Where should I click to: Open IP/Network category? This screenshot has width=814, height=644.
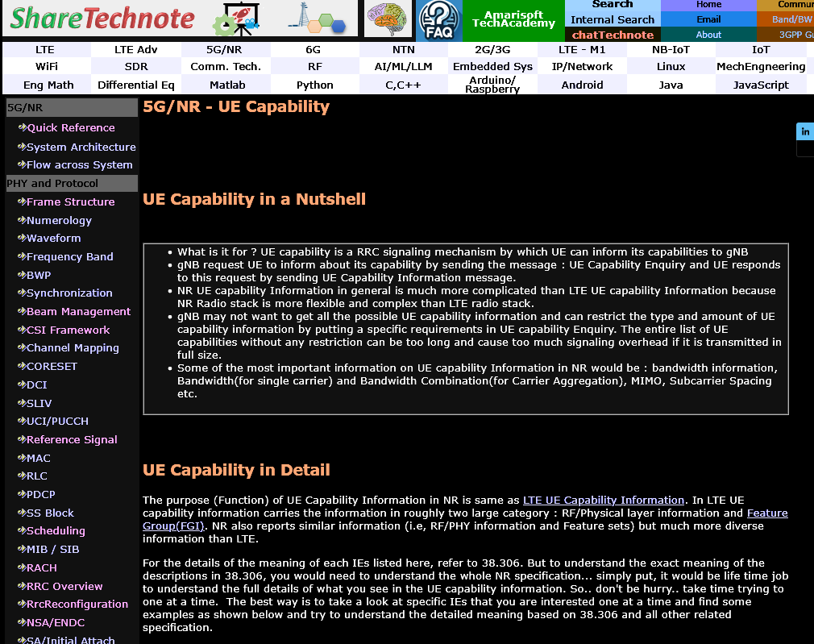point(582,66)
